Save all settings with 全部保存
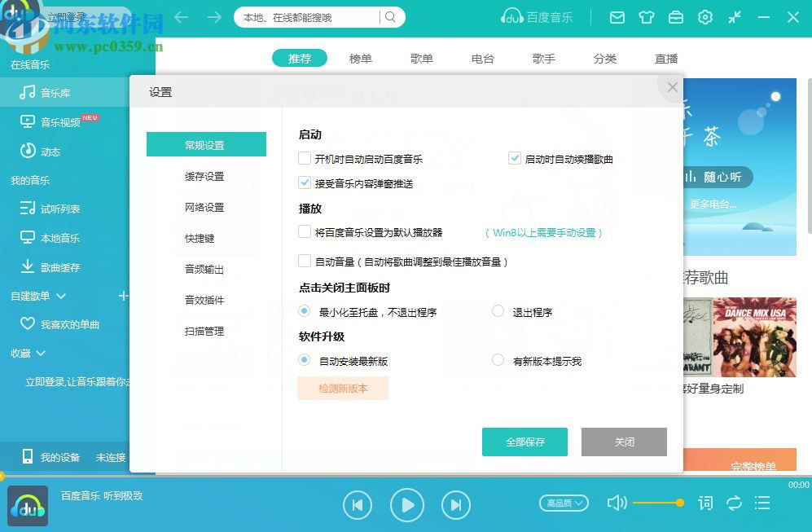Viewport: 812px width, 532px height. [525, 442]
